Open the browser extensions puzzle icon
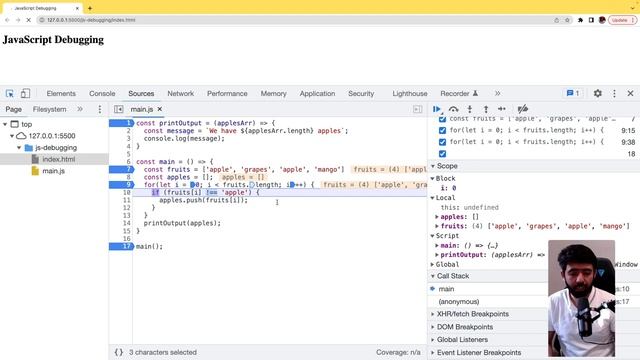This screenshot has height=360, width=640. [580, 20]
